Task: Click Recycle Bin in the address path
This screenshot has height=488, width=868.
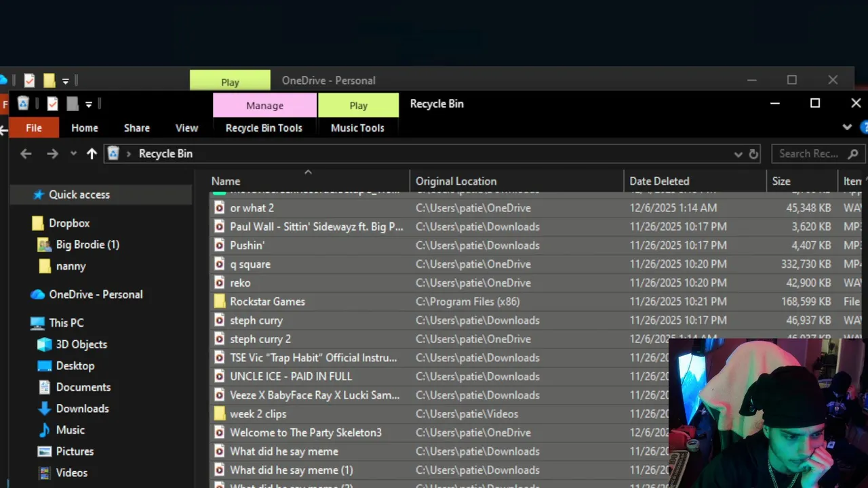Action: pyautogui.click(x=165, y=154)
